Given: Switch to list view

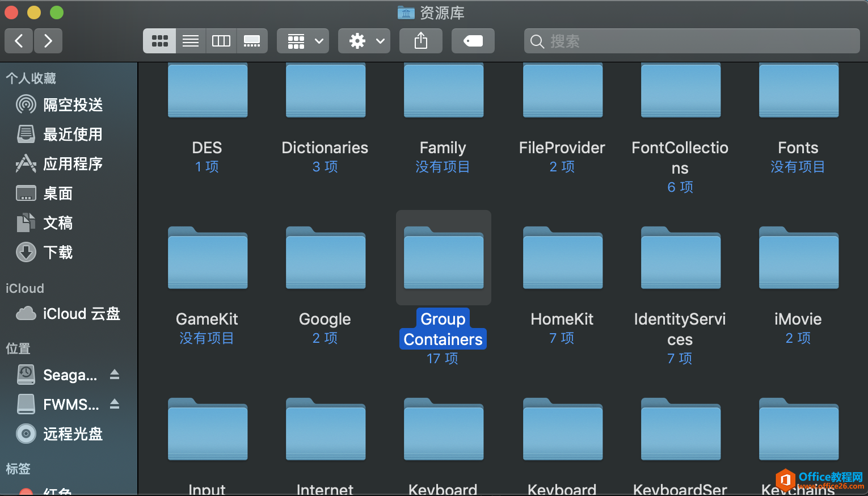Looking at the screenshot, I should [191, 41].
